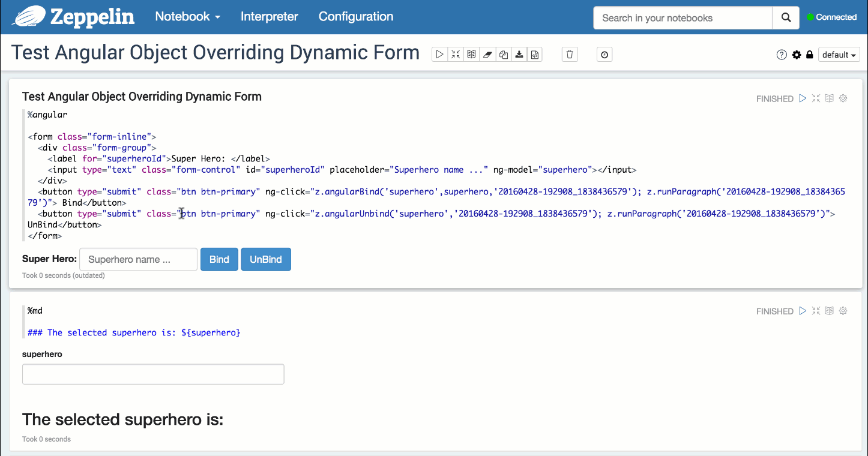This screenshot has width=868, height=456.
Task: Toggle output visibility in notebook toolbar
Action: point(472,55)
